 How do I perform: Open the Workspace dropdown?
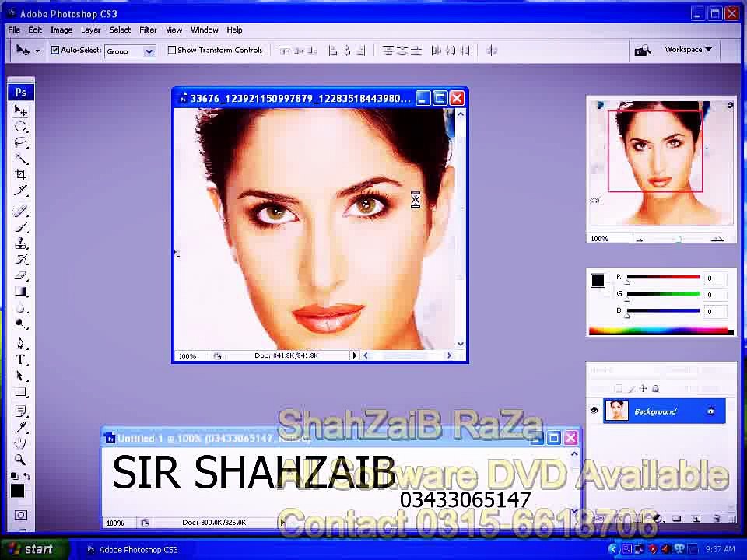(x=688, y=50)
